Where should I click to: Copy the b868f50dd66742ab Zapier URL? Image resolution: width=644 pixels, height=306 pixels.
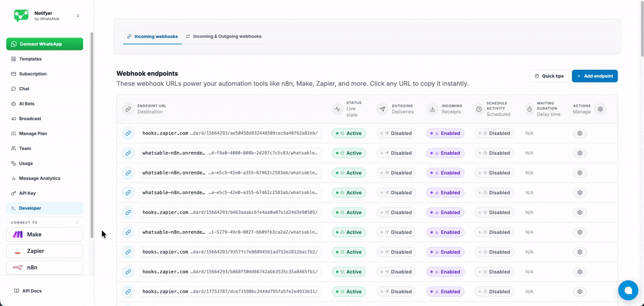click(x=230, y=271)
